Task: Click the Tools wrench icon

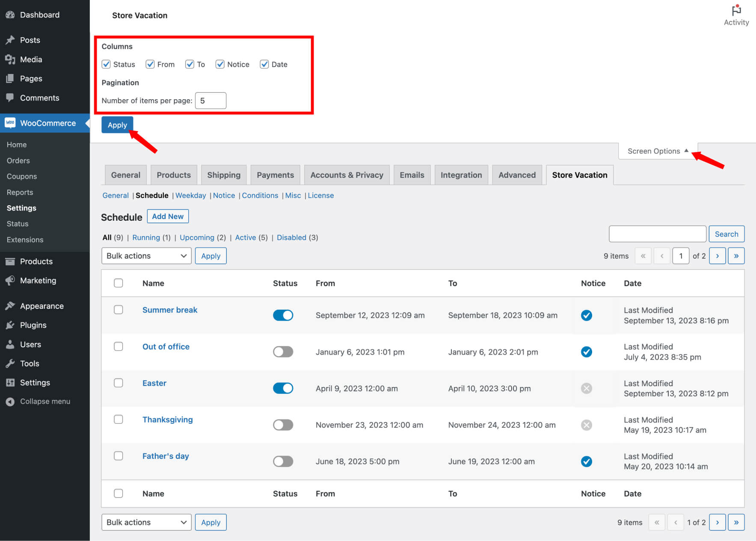Action: 10,364
